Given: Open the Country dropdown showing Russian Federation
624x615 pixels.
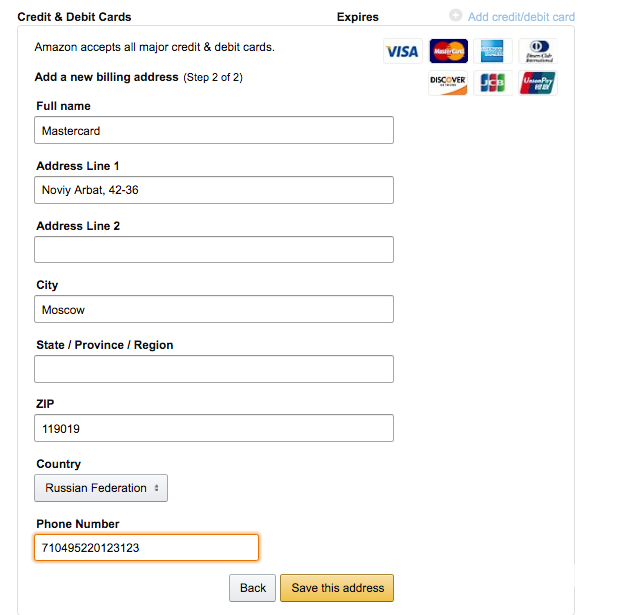Looking at the screenshot, I should (101, 488).
